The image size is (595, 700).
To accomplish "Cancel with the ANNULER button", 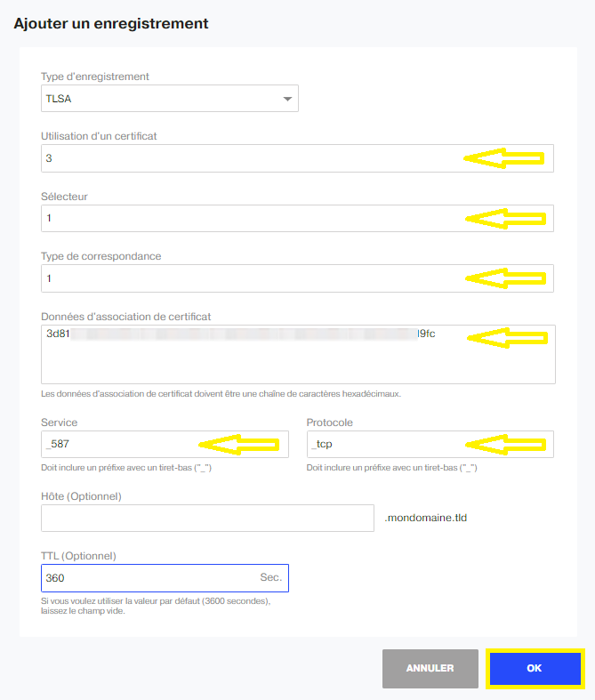I will pyautogui.click(x=430, y=668).
